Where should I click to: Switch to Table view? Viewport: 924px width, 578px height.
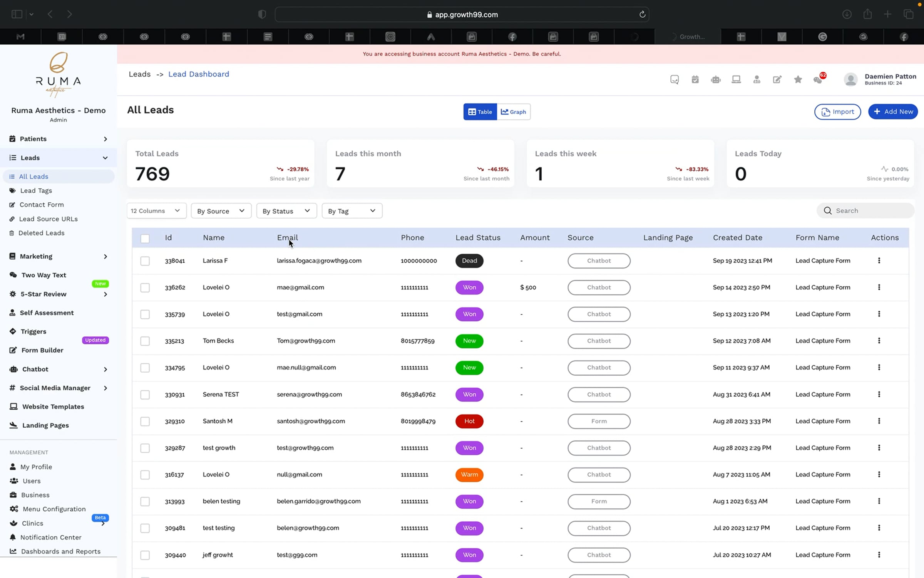[480, 112]
